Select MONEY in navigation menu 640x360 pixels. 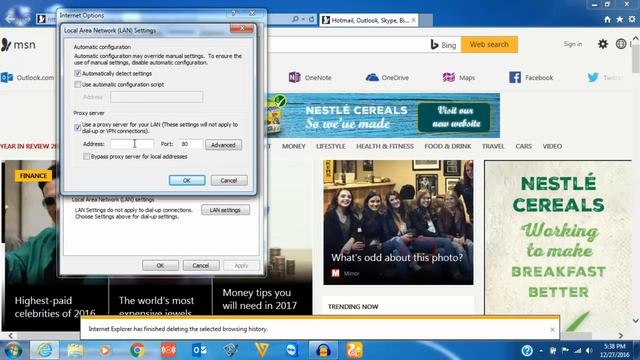(293, 146)
